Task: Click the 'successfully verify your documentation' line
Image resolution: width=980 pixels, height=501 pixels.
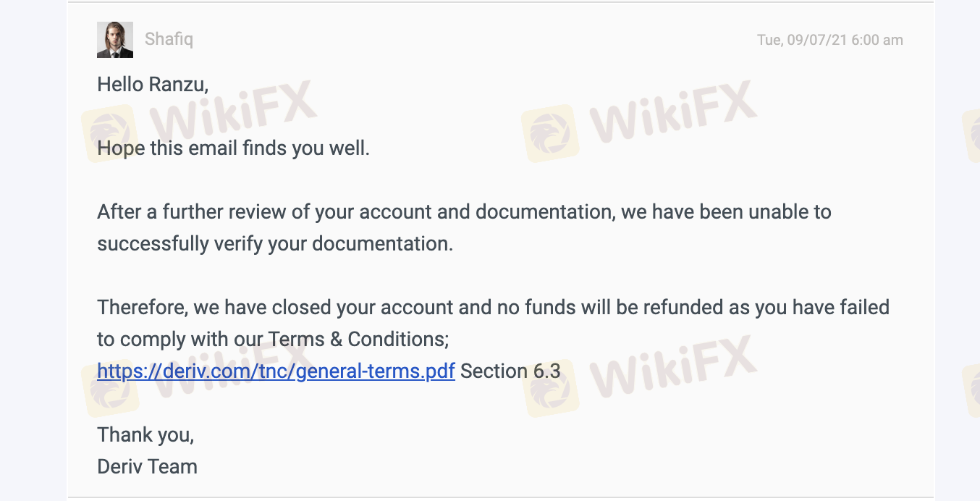Action: click(275, 244)
